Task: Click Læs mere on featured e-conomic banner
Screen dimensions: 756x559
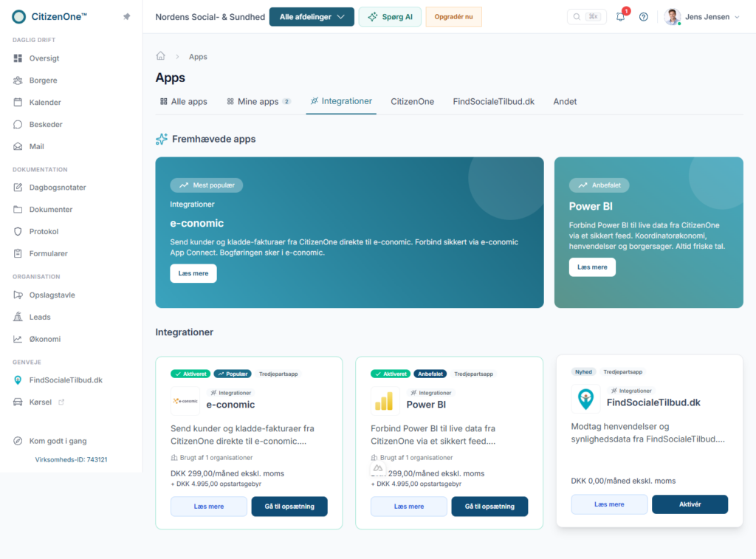Action: 193,273
